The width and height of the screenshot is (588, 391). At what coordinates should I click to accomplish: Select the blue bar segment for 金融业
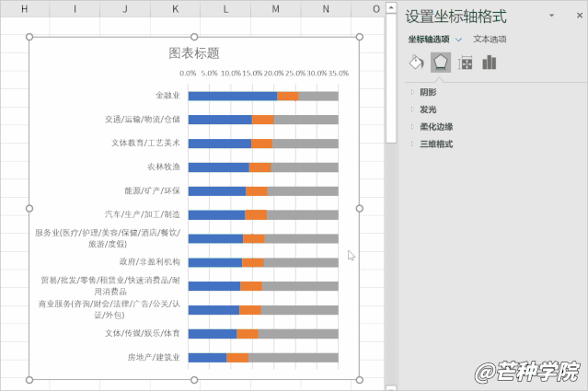click(x=233, y=96)
